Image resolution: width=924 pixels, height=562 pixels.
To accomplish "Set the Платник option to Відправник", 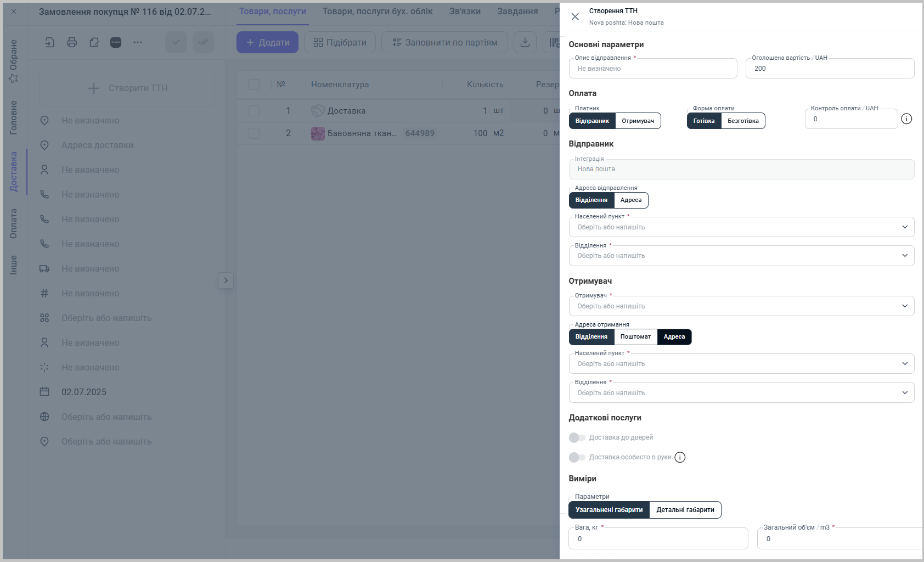I will tap(592, 121).
